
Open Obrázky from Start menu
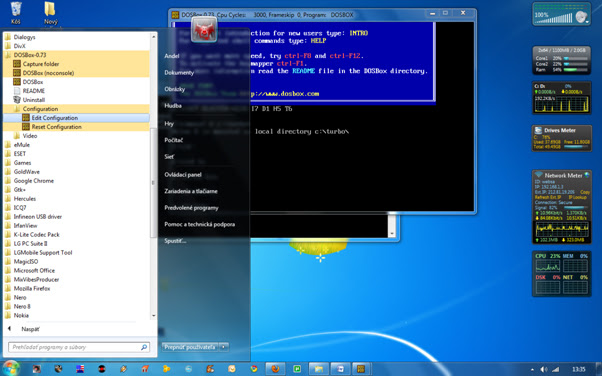pyautogui.click(x=175, y=89)
